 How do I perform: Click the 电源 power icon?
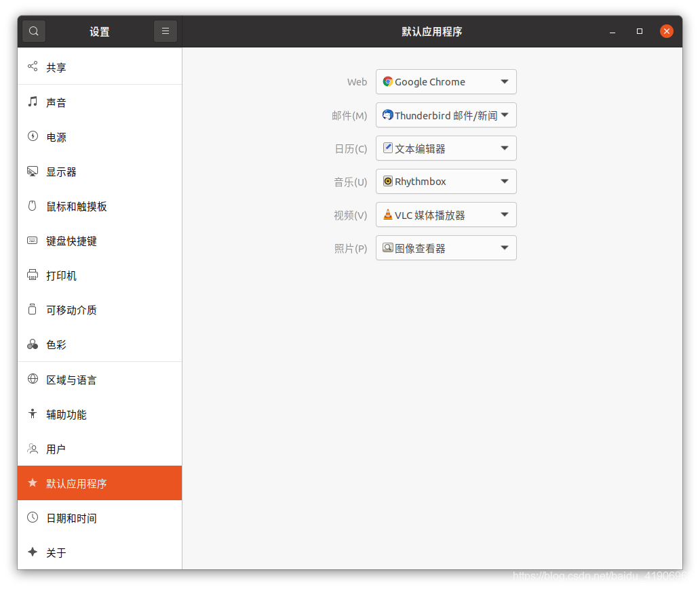(x=33, y=136)
